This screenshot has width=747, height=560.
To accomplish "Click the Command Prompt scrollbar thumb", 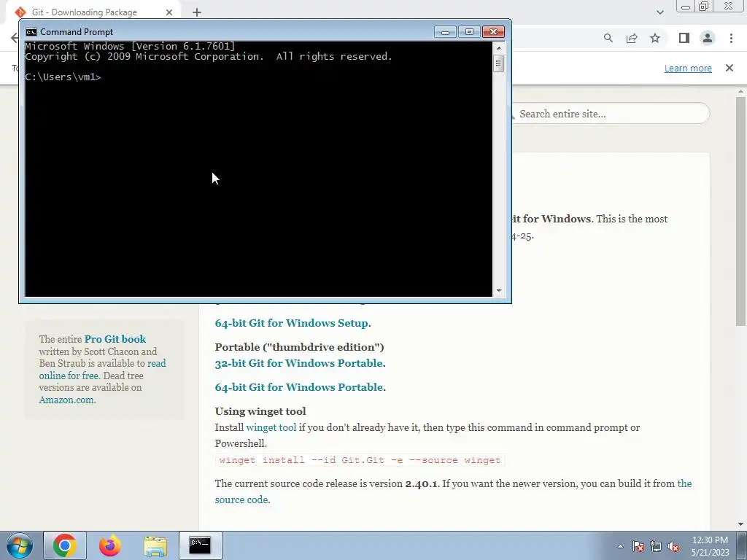I will coord(499,63).
